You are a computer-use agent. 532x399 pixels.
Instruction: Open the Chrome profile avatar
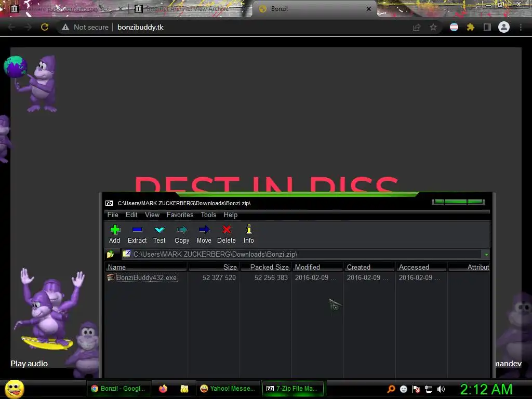click(x=504, y=27)
